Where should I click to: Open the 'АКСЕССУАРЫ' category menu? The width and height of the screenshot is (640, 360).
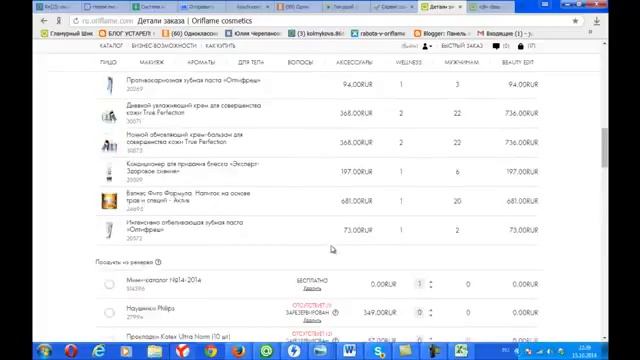pyautogui.click(x=354, y=62)
